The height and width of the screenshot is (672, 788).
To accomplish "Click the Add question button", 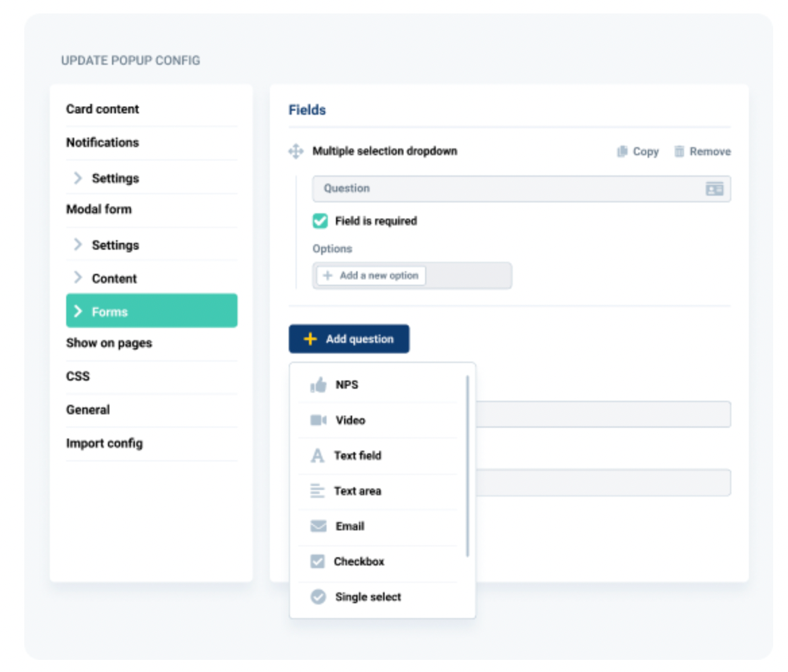I will point(349,339).
